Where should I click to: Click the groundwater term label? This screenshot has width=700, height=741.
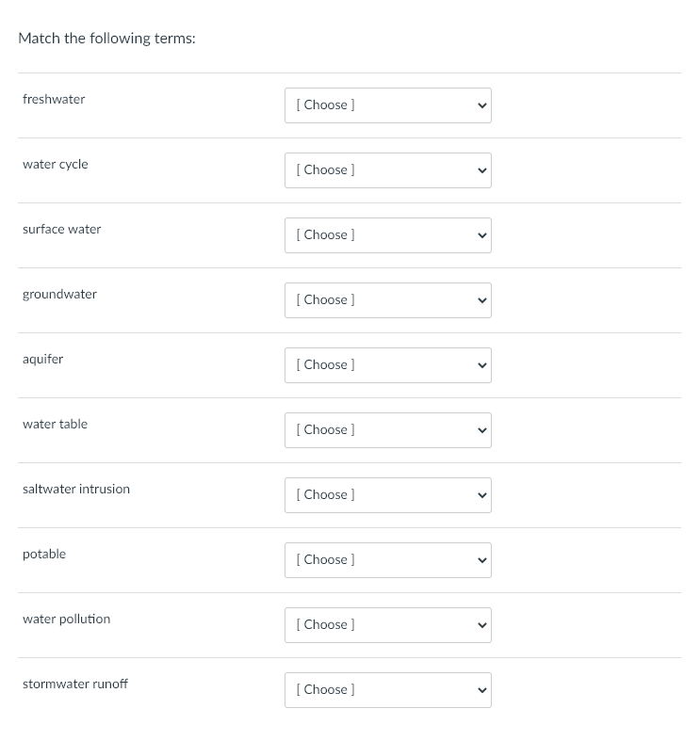click(59, 295)
